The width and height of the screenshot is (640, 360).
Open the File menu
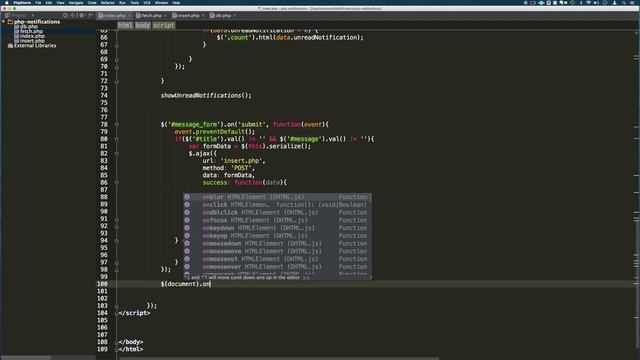click(38, 2)
